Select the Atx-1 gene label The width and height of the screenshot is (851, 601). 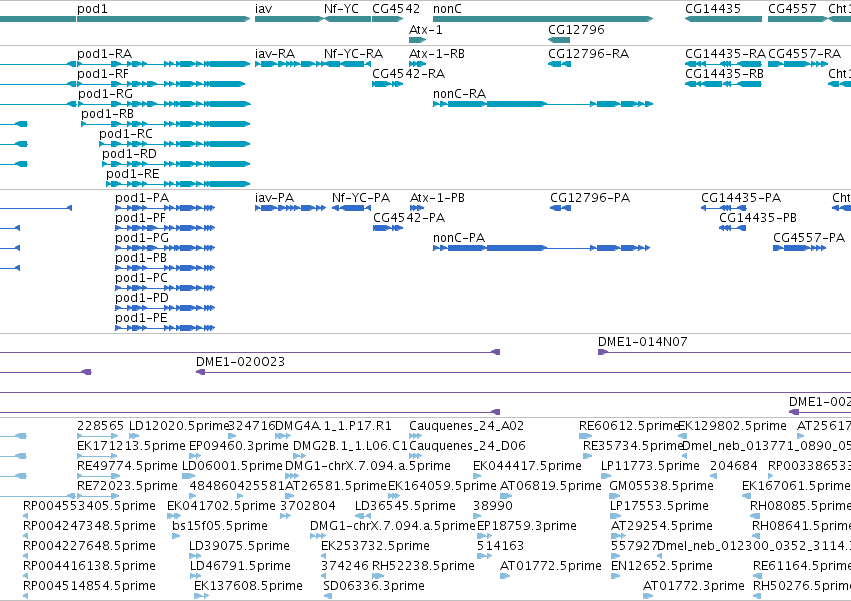tap(426, 30)
